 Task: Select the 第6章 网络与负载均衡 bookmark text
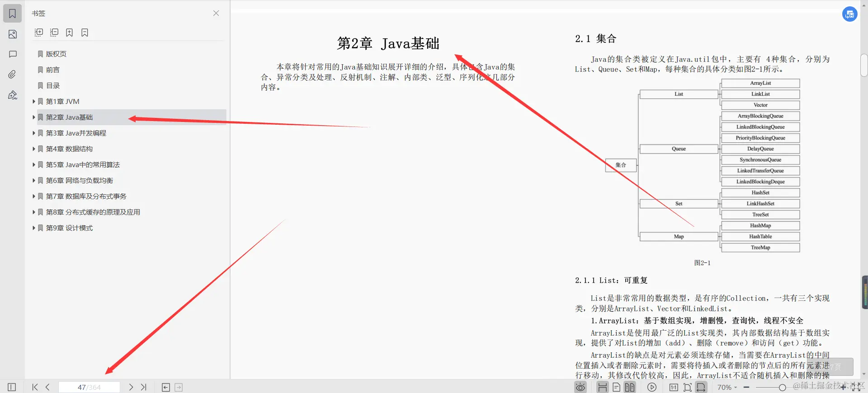point(80,180)
